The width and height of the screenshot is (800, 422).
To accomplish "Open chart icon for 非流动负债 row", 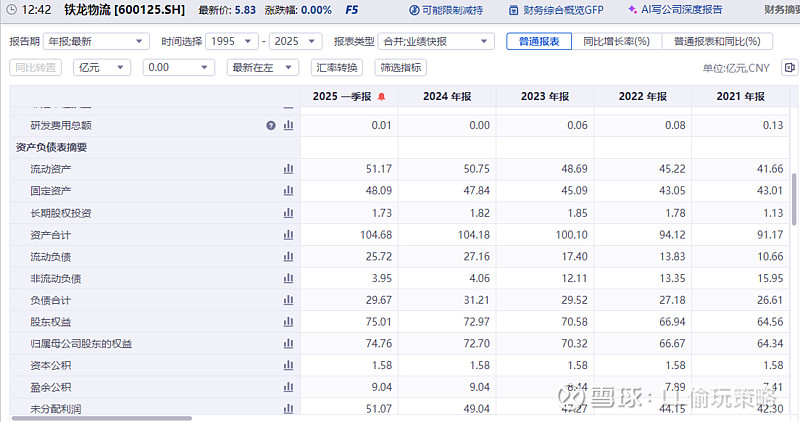I will tap(288, 279).
